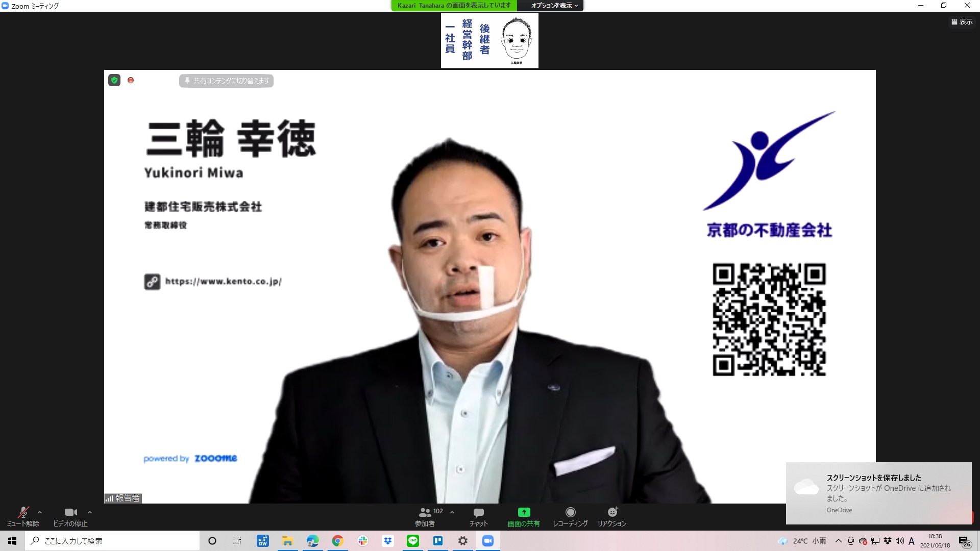Image resolution: width=980 pixels, height=551 pixels.
Task: Click the 建都住宅販売株式会社 company text
Action: pyautogui.click(x=203, y=207)
